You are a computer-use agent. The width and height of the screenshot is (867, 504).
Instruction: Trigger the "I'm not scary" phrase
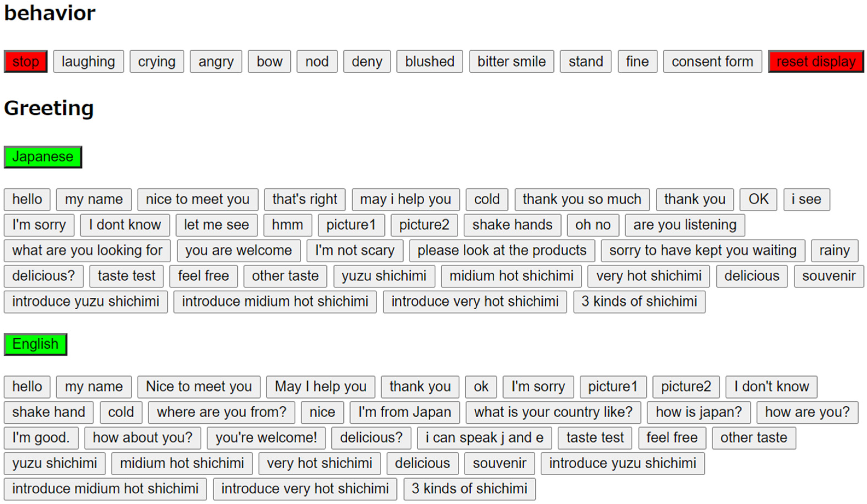click(355, 250)
